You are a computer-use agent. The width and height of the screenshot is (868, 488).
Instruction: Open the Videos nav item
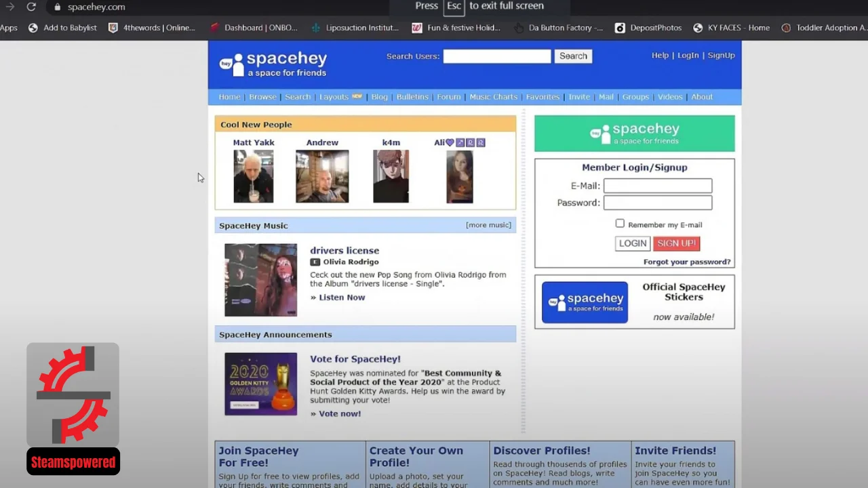pos(670,97)
